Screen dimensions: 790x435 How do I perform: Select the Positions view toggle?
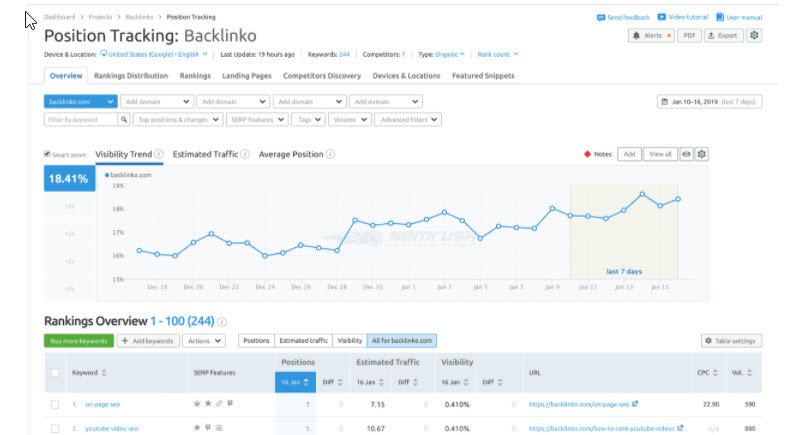pyautogui.click(x=256, y=341)
